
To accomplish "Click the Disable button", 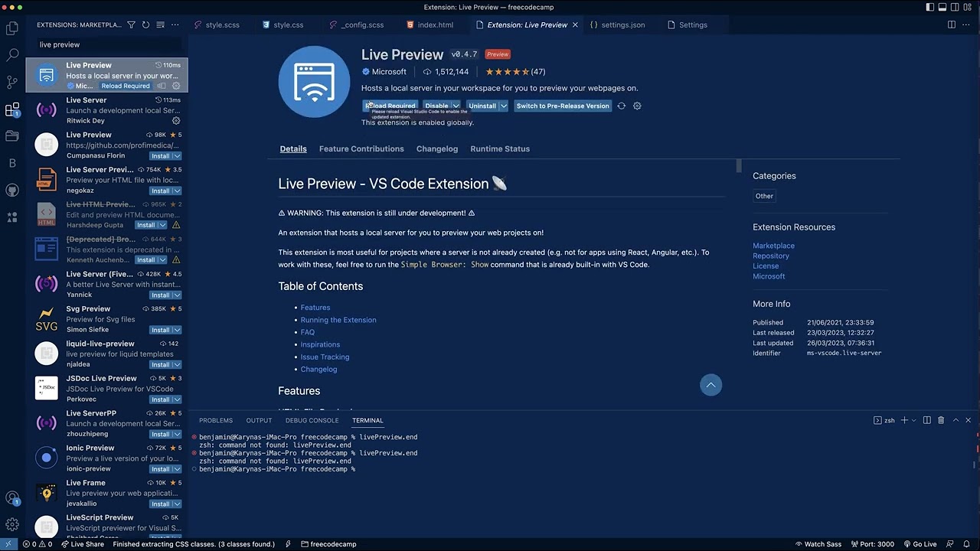I will click(x=436, y=106).
